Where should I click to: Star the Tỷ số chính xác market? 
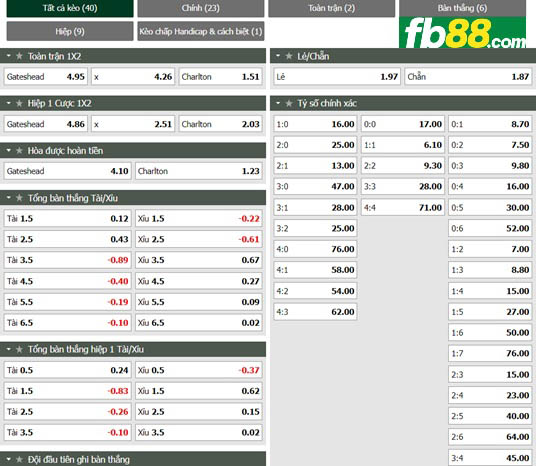[x=289, y=103]
